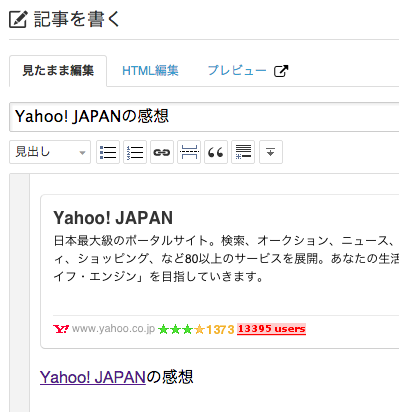Click the bulleted list icon
Image resolution: width=399 pixels, height=412 pixels.
coord(108,152)
